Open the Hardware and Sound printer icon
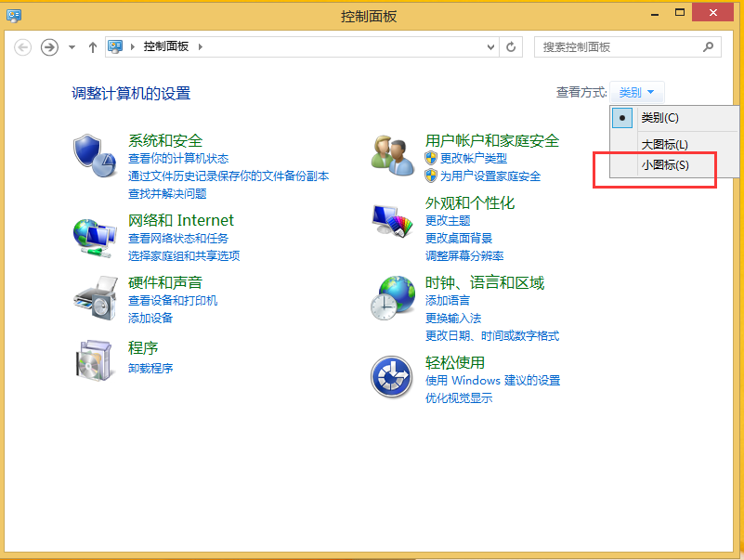 click(95, 298)
